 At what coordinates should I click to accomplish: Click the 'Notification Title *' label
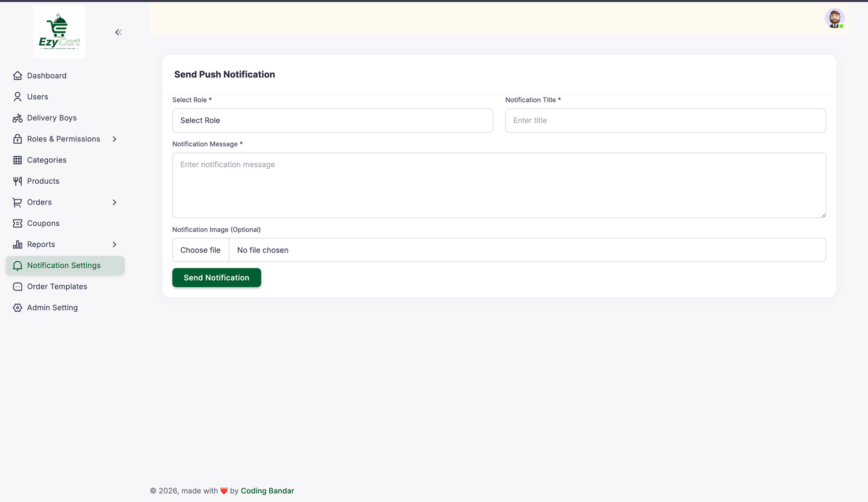(x=533, y=100)
